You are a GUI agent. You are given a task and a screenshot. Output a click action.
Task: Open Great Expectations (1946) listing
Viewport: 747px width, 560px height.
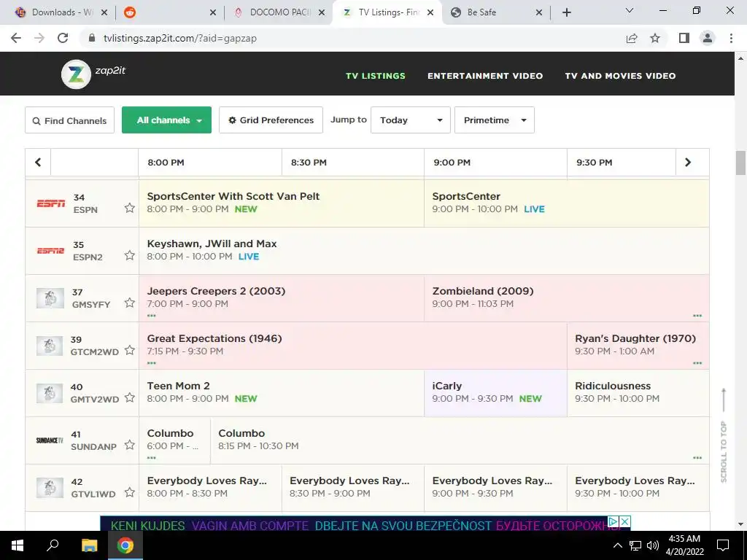(353, 346)
